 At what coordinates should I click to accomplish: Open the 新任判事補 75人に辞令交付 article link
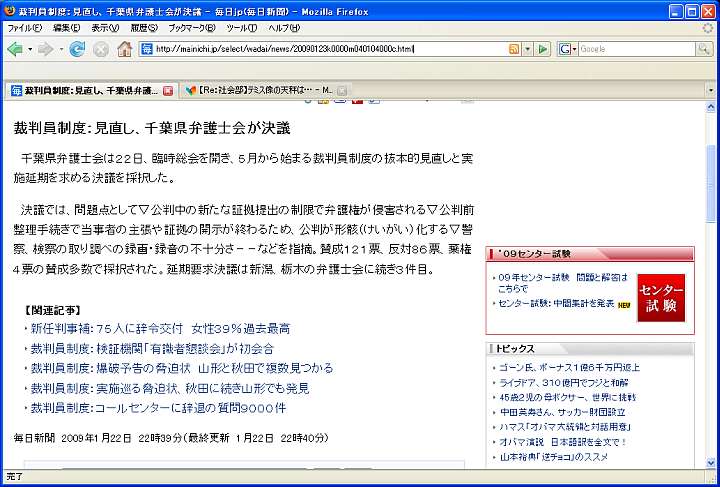(x=160, y=328)
